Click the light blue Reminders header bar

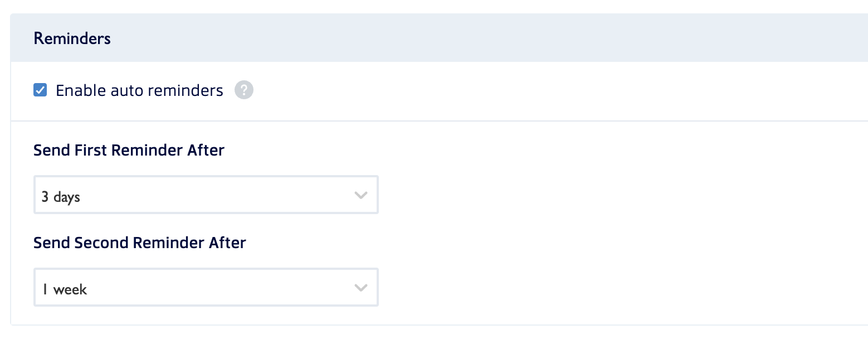coord(439,38)
